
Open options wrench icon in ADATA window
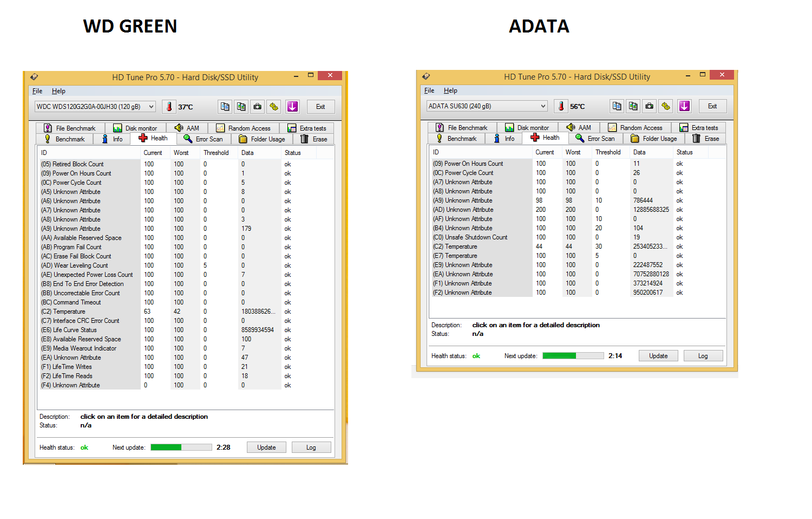tap(666, 106)
